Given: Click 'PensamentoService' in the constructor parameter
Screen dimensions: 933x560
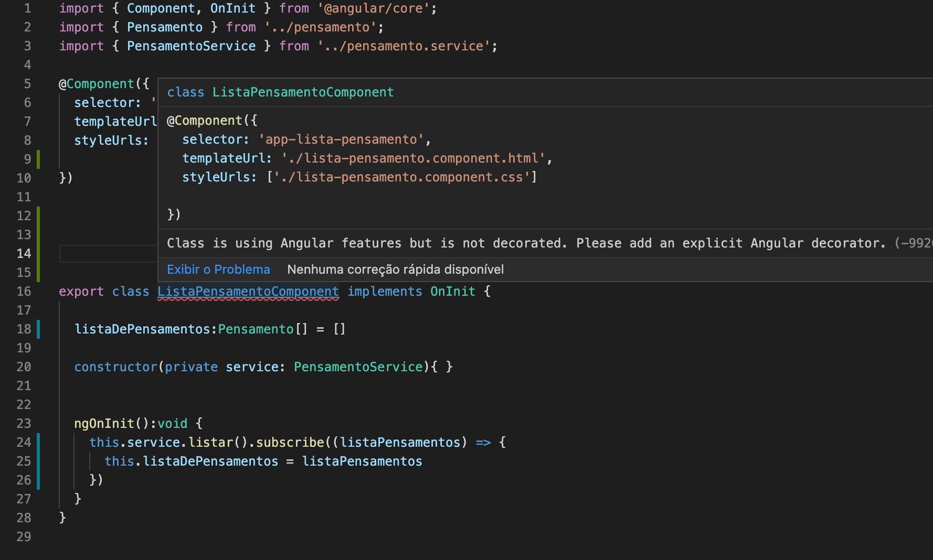Looking at the screenshot, I should click(x=358, y=367).
